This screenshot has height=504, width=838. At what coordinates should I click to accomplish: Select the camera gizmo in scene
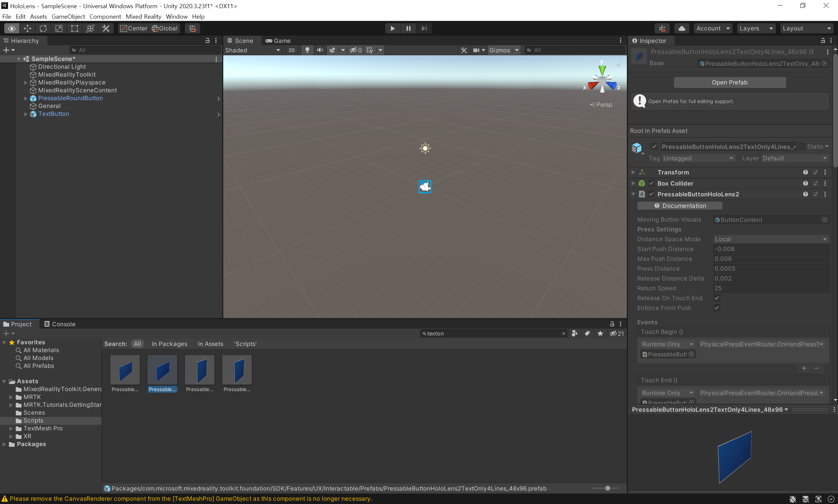(425, 187)
